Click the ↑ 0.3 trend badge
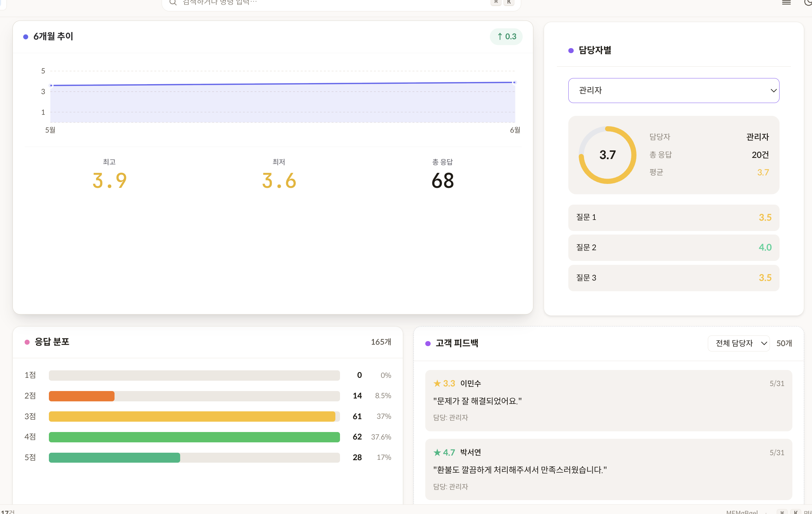812x514 pixels. 506,37
